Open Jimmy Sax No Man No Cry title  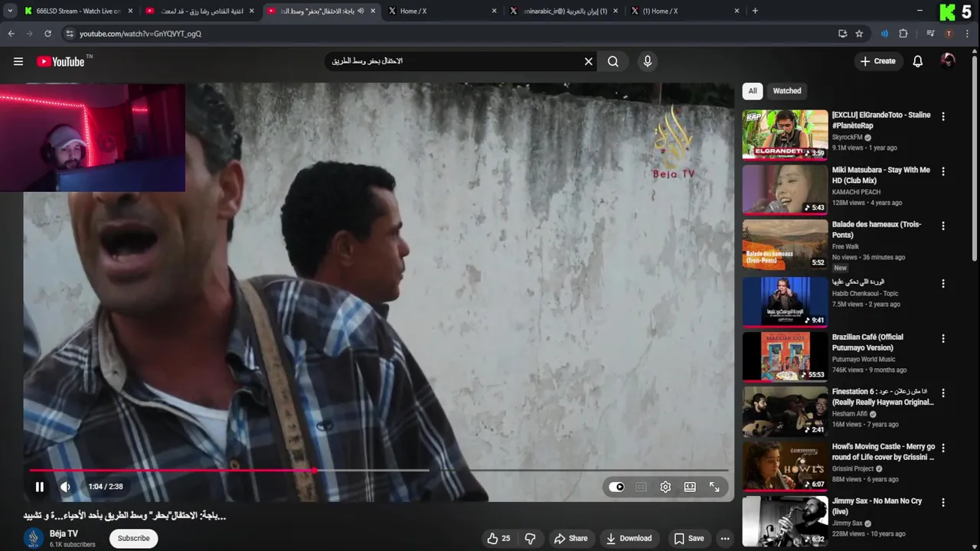[877, 506]
